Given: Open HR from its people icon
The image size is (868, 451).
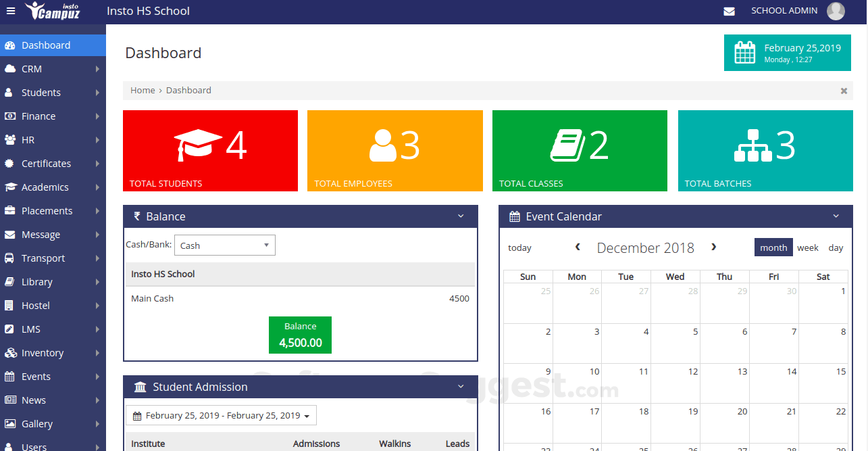Looking at the screenshot, I should (11, 139).
